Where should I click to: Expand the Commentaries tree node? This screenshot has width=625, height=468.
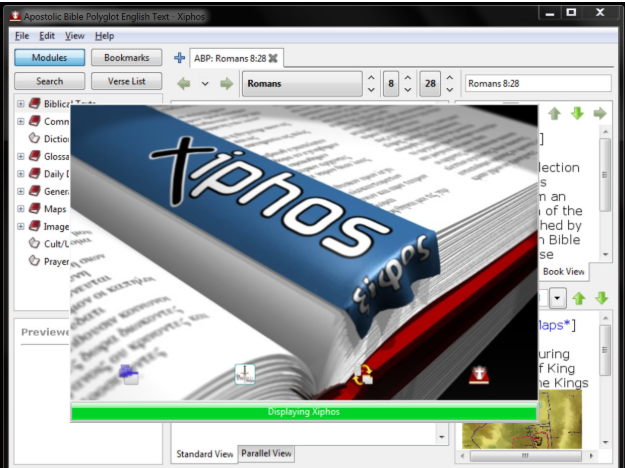(x=21, y=121)
